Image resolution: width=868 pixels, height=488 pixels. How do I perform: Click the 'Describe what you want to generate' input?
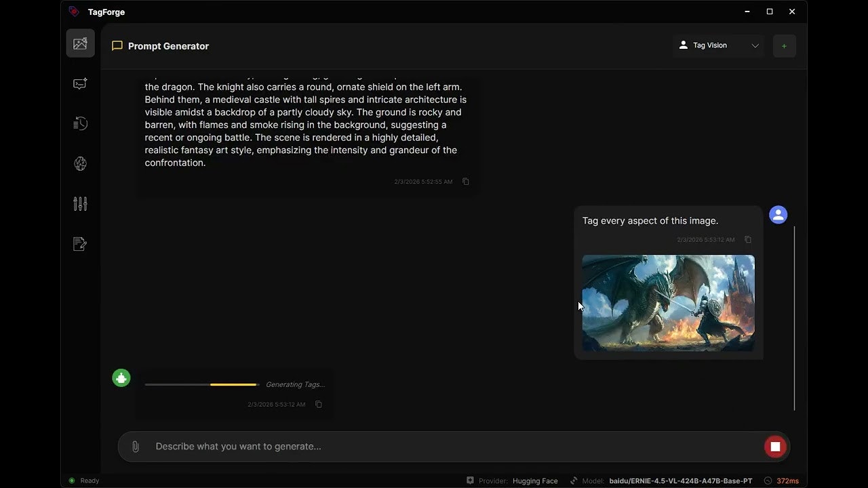point(454,447)
